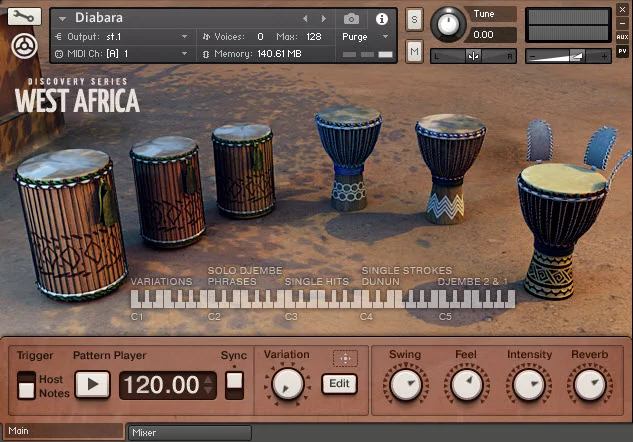633x442 pixels.
Task: Adjust the Feel knob
Action: [467, 385]
